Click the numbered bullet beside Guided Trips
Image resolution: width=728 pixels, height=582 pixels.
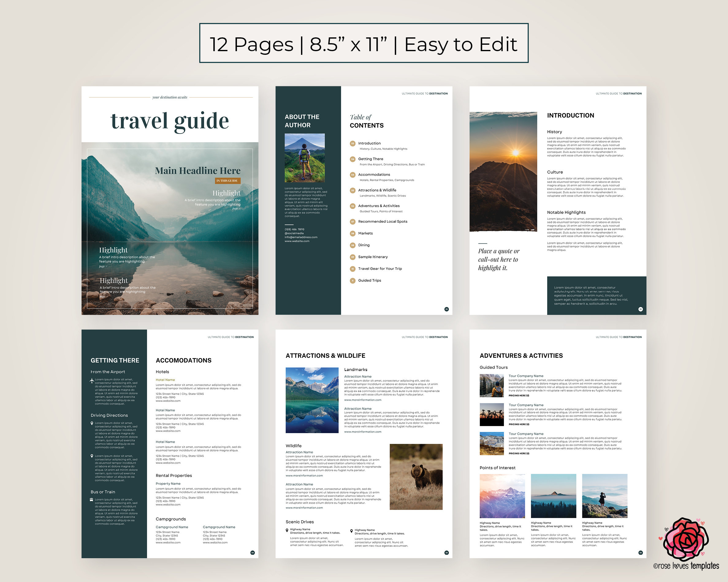click(353, 281)
